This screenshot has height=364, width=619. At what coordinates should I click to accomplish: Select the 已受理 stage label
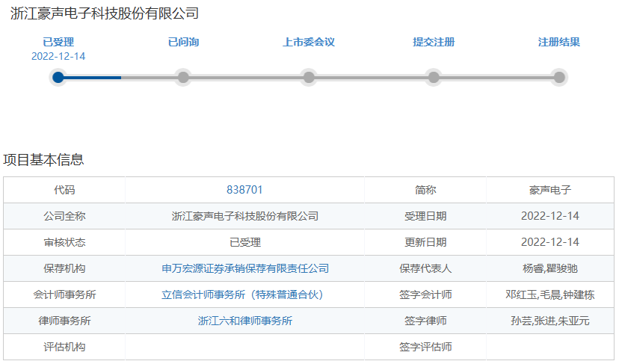(58, 42)
